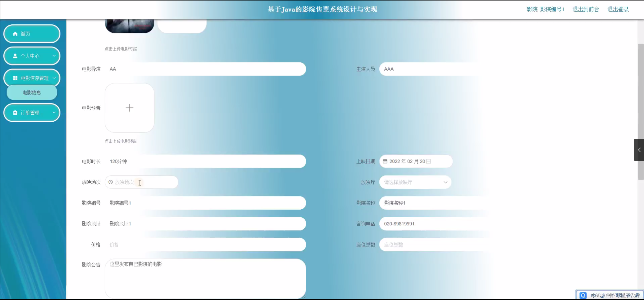Click 退出登录 link
644x300 pixels.
tap(618, 9)
